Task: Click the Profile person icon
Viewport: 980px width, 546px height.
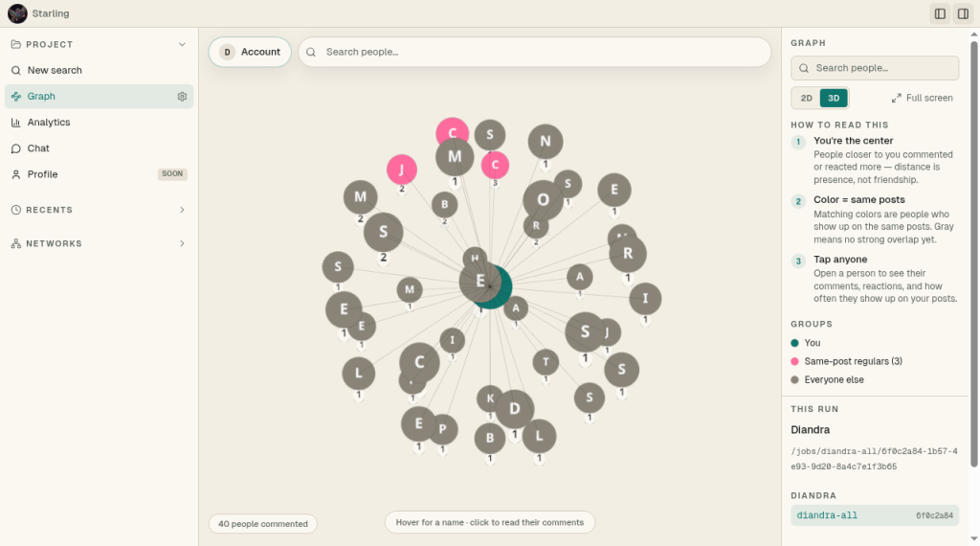Action: (16, 174)
